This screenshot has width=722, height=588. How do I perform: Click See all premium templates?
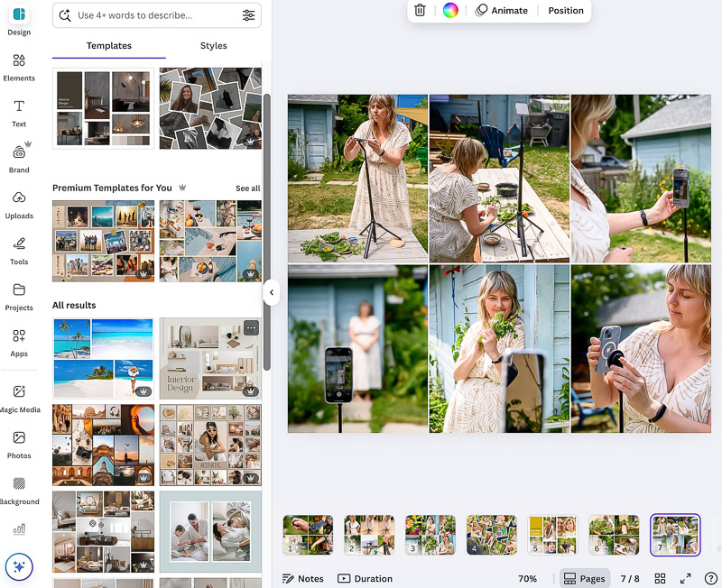[x=247, y=188]
